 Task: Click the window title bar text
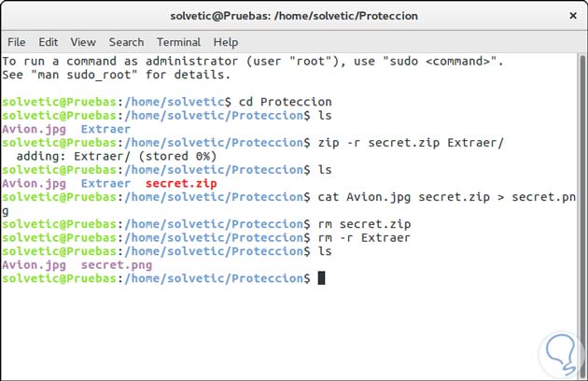pos(294,16)
